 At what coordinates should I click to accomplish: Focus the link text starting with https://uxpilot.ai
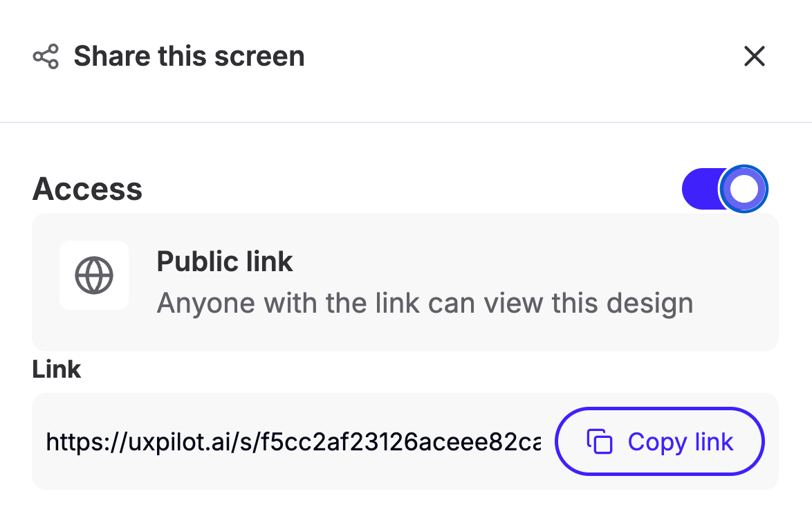(294, 441)
